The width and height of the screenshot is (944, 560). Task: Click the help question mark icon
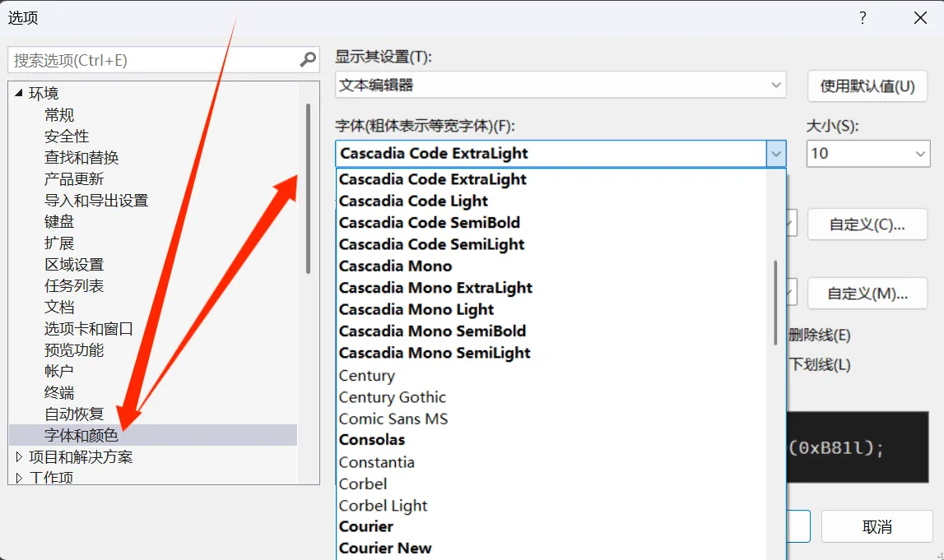[863, 18]
